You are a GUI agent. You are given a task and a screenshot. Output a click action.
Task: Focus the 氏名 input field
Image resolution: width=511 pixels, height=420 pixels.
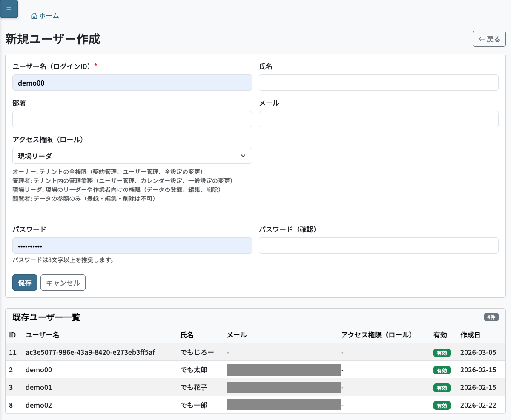379,83
